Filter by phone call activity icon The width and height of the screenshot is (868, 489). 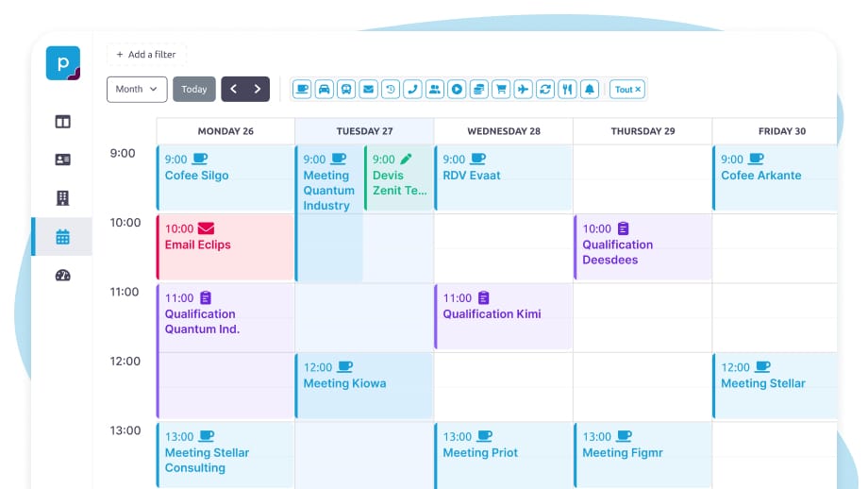point(412,90)
